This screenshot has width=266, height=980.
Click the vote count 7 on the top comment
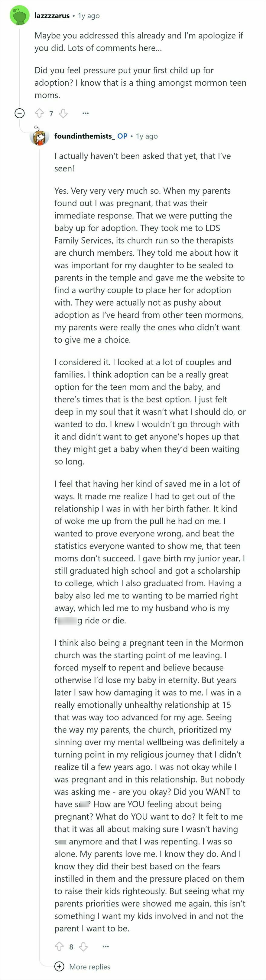point(51,113)
